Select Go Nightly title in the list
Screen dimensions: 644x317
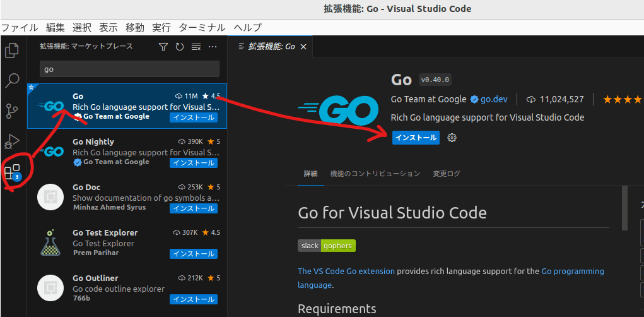[93, 141]
